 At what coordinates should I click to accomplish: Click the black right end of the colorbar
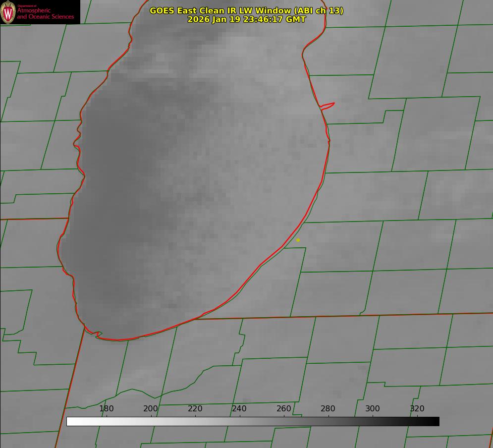click(x=436, y=421)
